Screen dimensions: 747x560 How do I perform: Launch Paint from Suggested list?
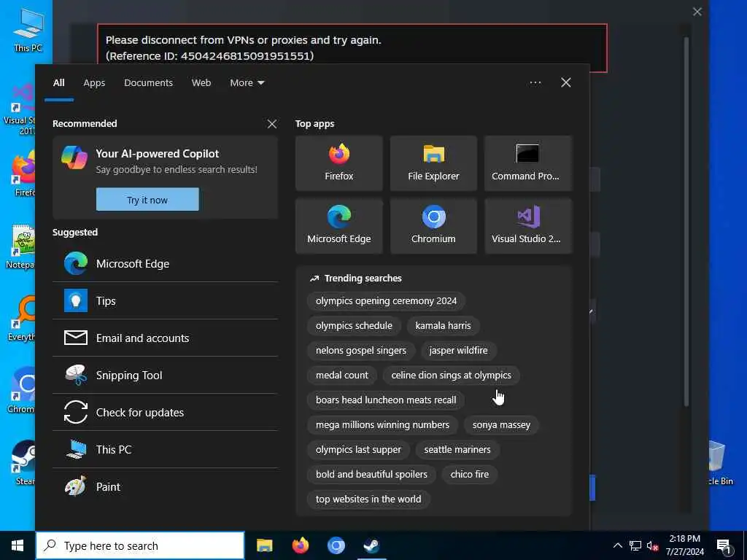166,486
